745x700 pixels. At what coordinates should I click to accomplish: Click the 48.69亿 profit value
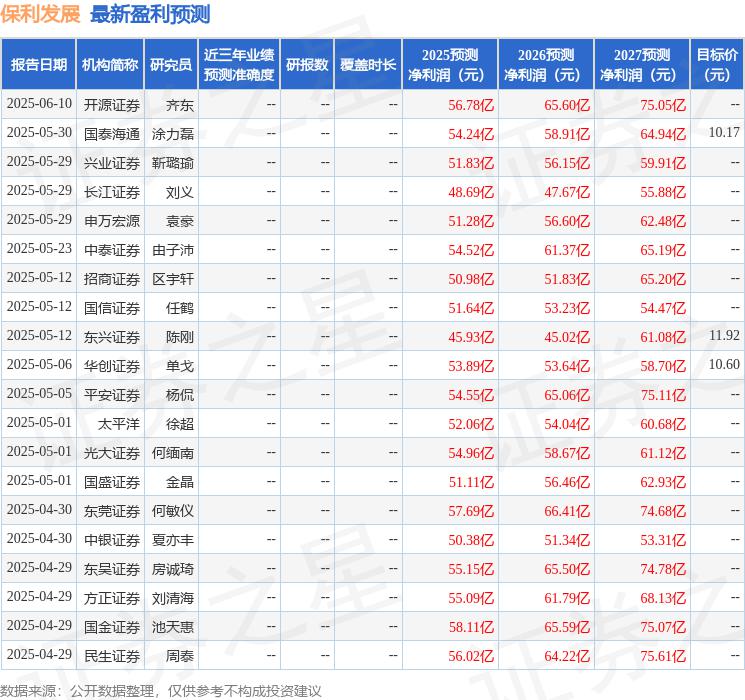471,192
